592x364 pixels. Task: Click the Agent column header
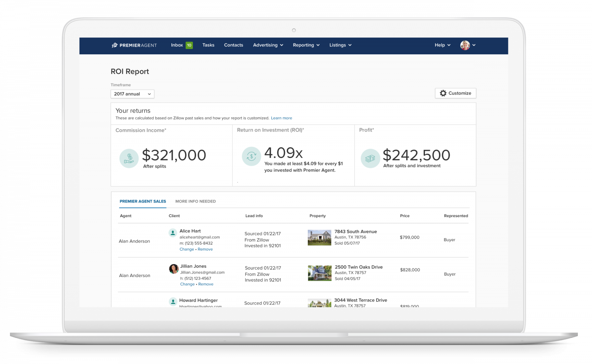click(x=125, y=216)
